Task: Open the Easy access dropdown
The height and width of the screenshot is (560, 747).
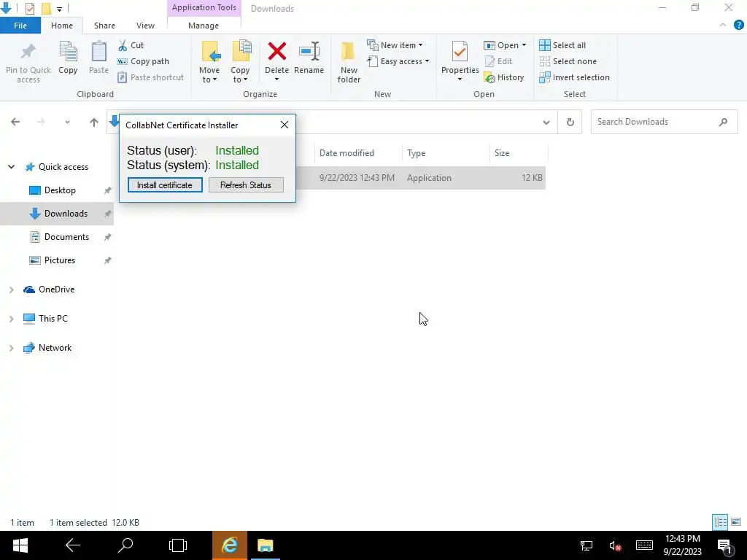Action: click(x=398, y=61)
